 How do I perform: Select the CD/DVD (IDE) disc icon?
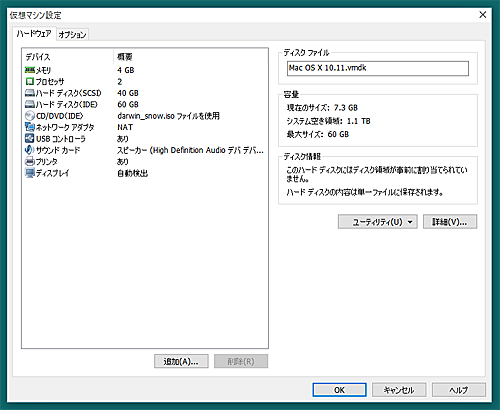click(x=30, y=116)
